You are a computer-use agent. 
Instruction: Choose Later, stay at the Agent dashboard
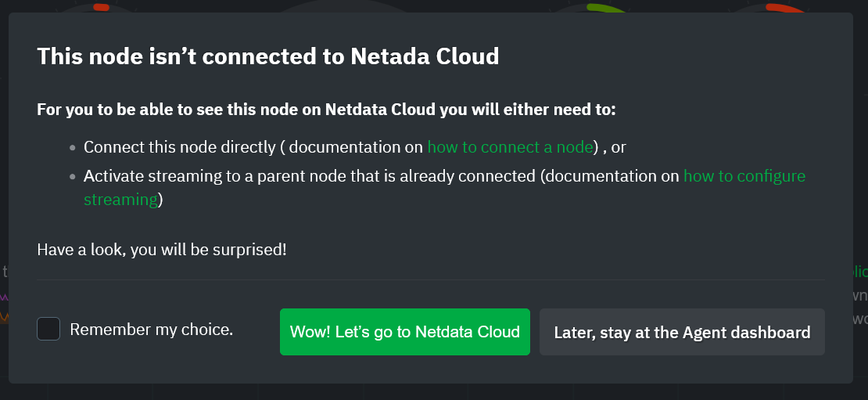click(x=682, y=332)
